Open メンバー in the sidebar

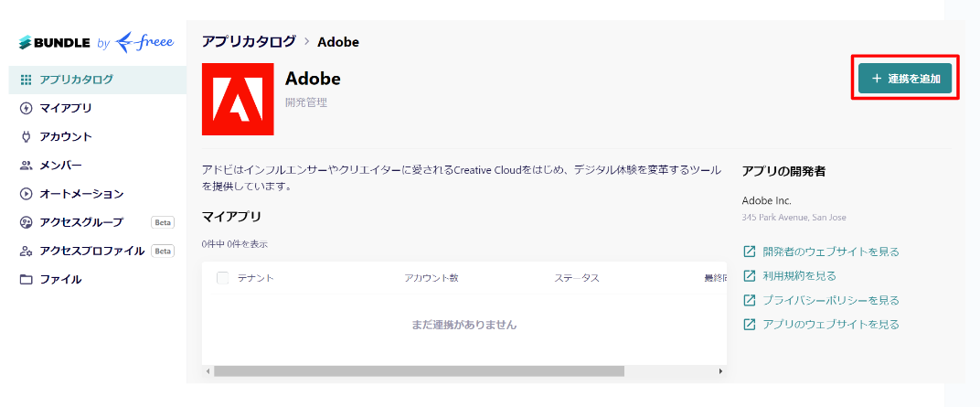(98, 165)
